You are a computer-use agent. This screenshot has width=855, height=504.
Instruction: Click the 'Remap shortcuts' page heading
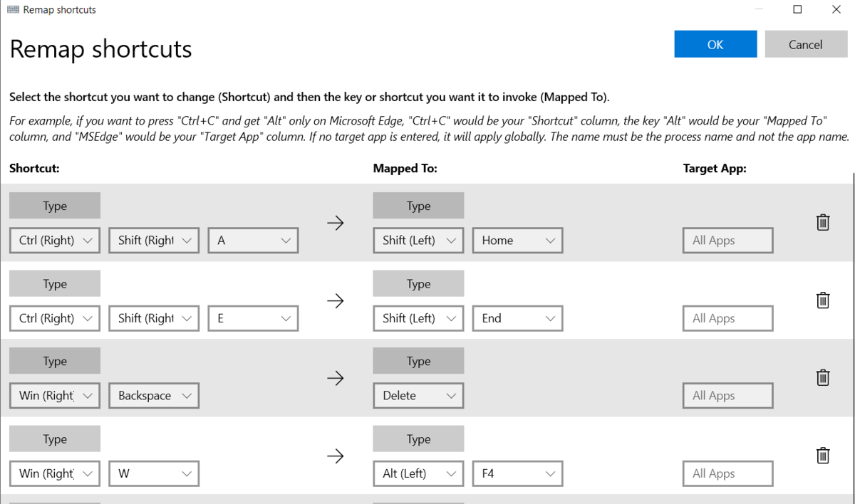100,49
